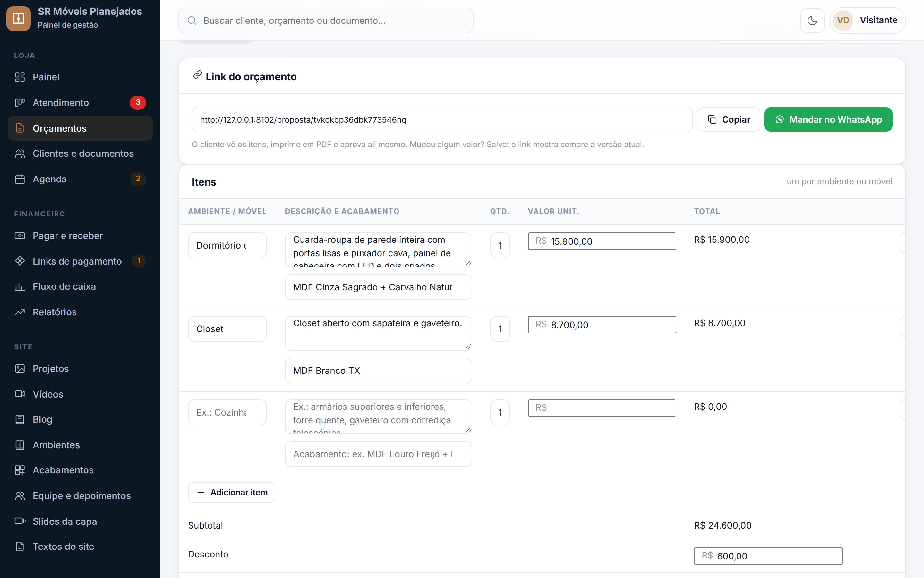Open Equipe e depoimentos section
Image resolution: width=924 pixels, height=578 pixels.
[x=80, y=496]
